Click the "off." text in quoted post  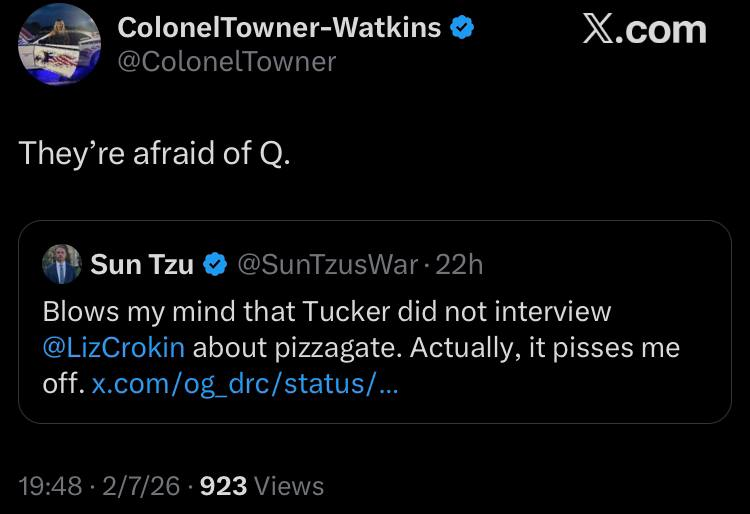[62, 384]
